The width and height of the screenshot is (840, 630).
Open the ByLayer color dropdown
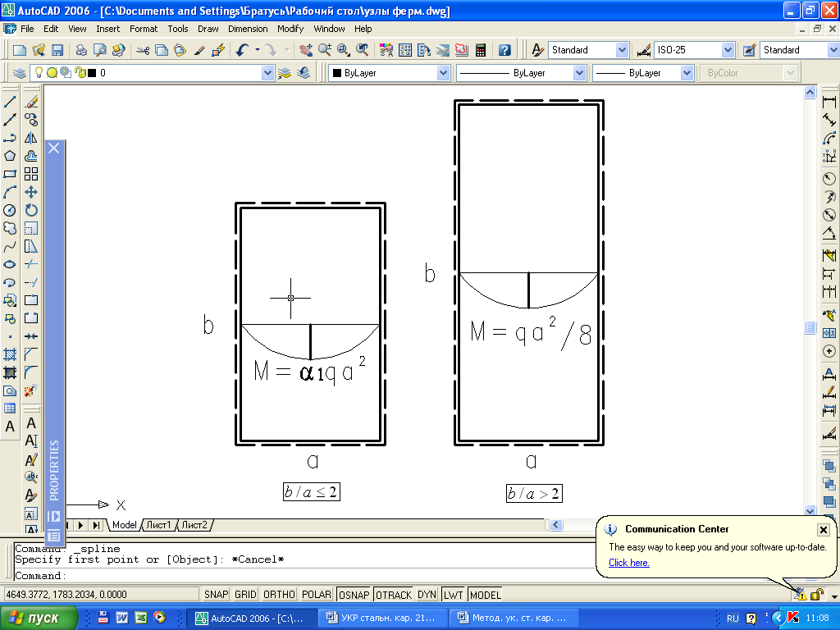[x=443, y=73]
